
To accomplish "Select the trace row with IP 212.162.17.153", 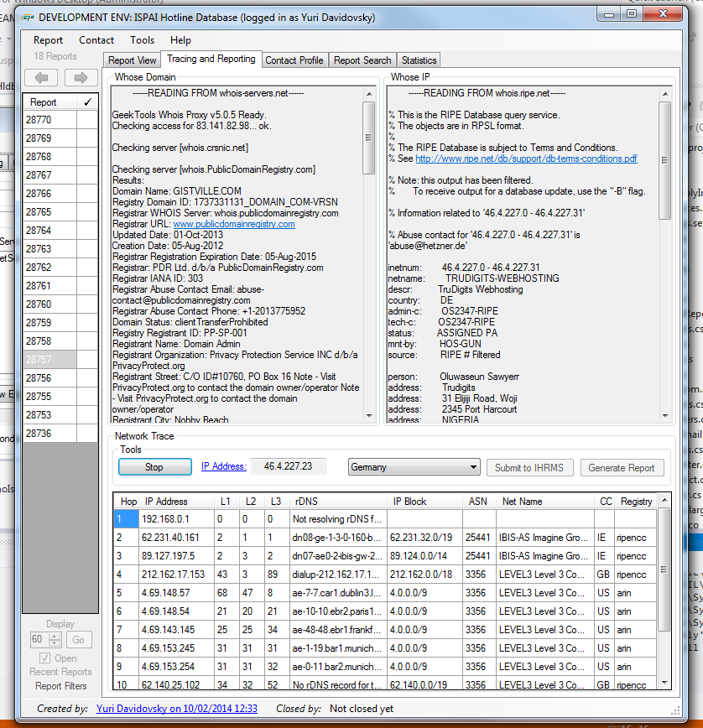I will click(x=385, y=575).
